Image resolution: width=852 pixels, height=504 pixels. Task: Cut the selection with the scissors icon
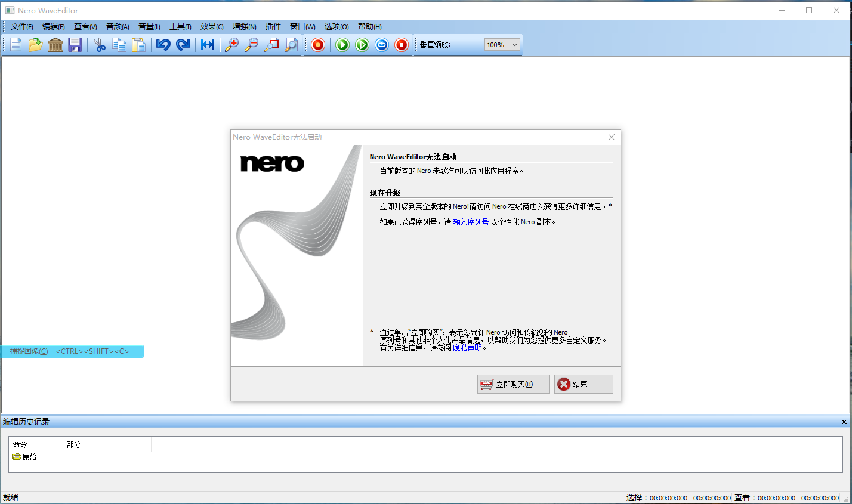100,45
